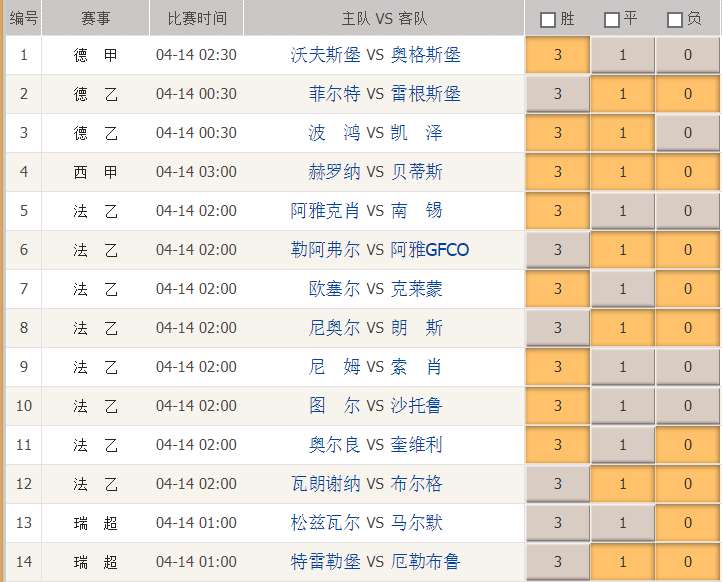Open match link 尼姆 VS 索肖

pos(375,367)
